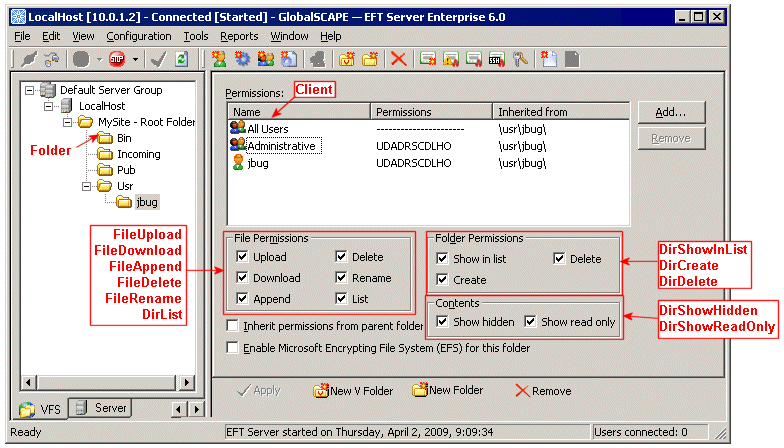Click the gray Start server circle icon
The width and height of the screenshot is (784, 448).
click(81, 60)
